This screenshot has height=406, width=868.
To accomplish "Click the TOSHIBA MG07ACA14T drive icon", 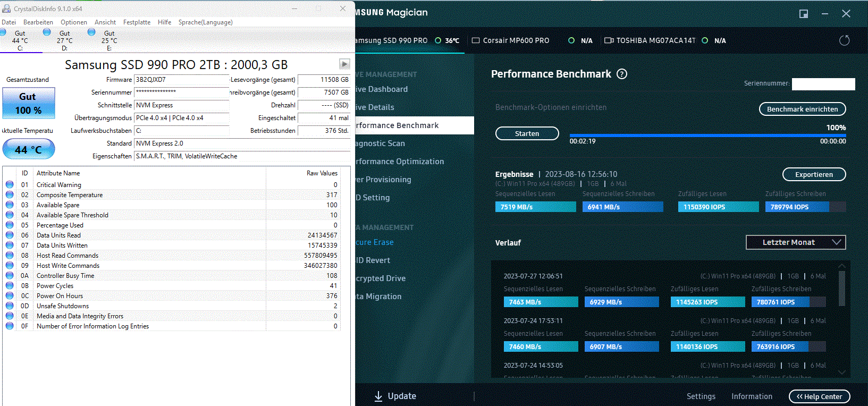I will click(x=609, y=40).
